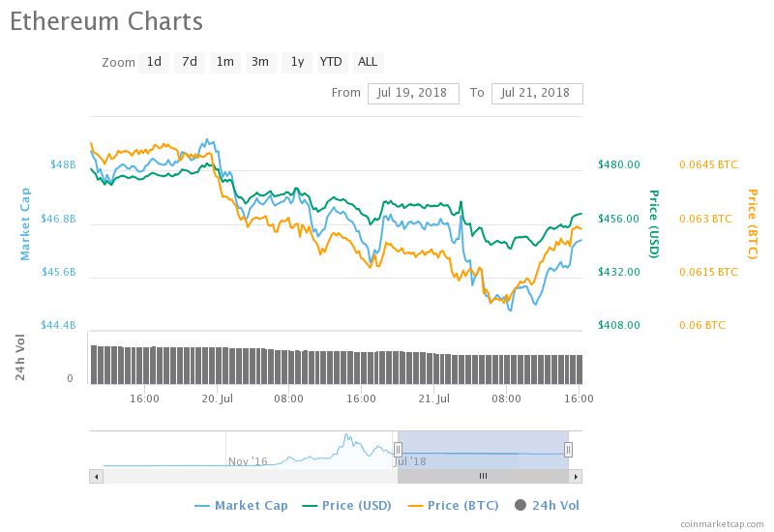
Task: Click the 0.063 BTC axis label
Action: tap(705, 219)
